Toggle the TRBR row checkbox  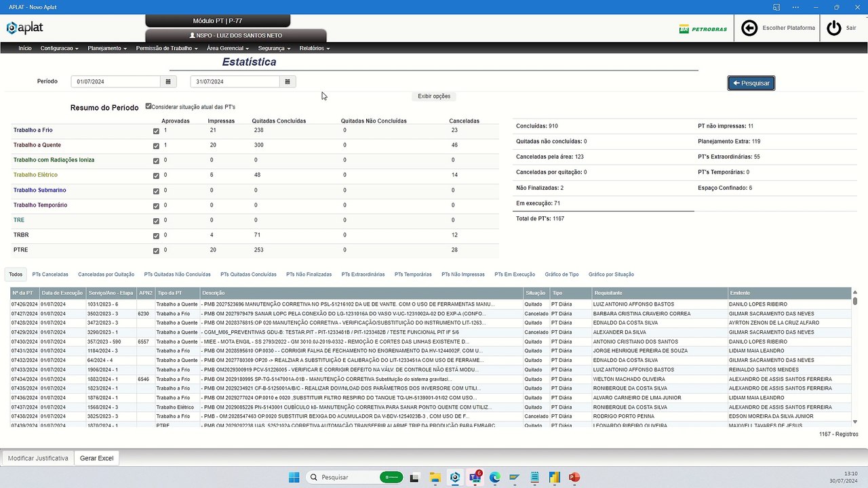coord(156,236)
